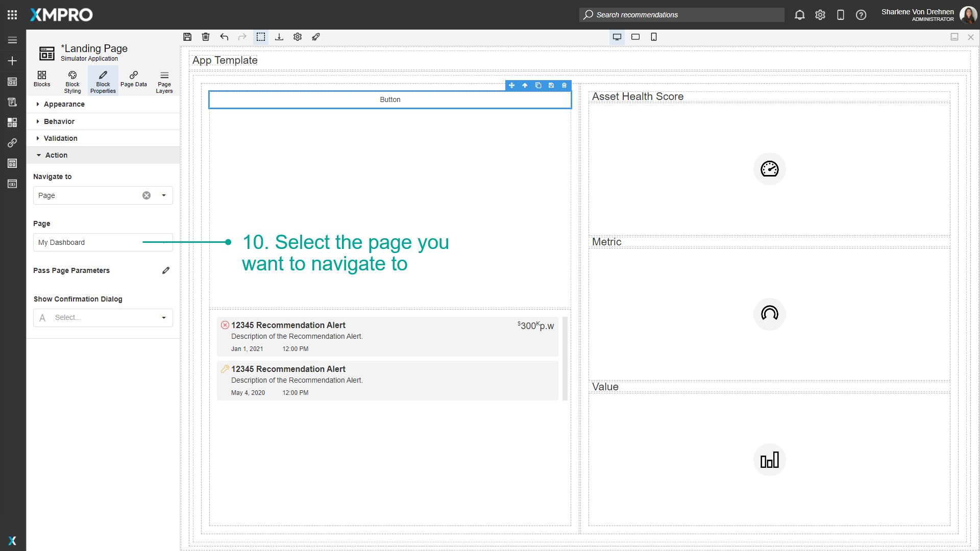Image resolution: width=980 pixels, height=551 pixels.
Task: Switch to tablet preview mode
Action: point(635,37)
